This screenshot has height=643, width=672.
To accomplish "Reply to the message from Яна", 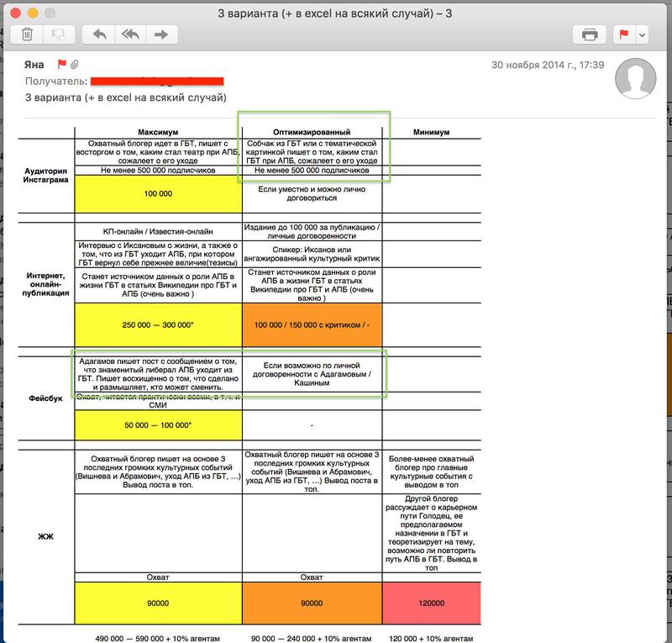I will 99,34.
